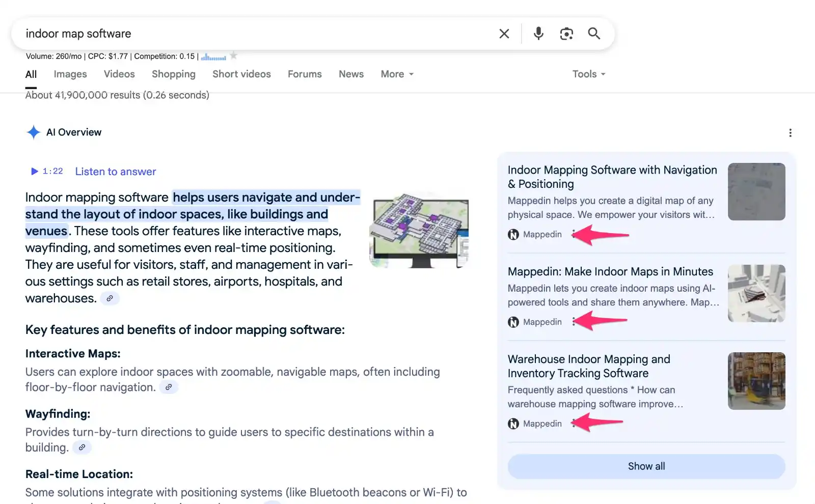Open Google Lens image search icon
Screen dimensions: 815x504
[x=566, y=34]
